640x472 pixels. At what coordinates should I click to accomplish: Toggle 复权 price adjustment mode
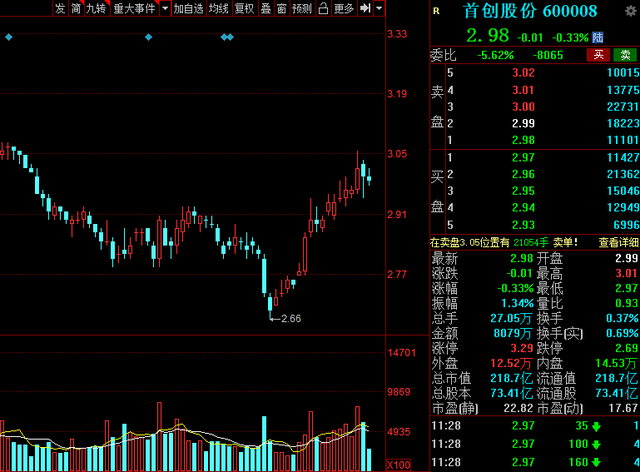tap(244, 9)
